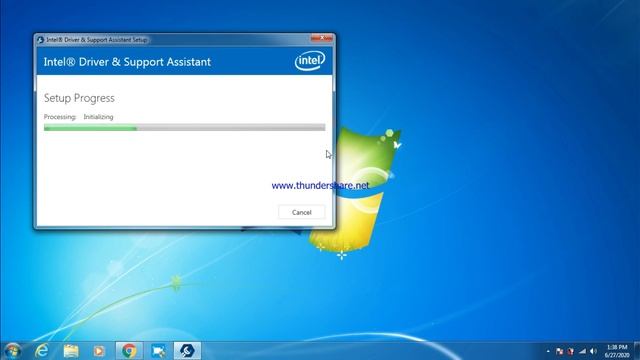The width and height of the screenshot is (640, 360).
Task: Open the Windows Start menu
Action: pos(12,351)
